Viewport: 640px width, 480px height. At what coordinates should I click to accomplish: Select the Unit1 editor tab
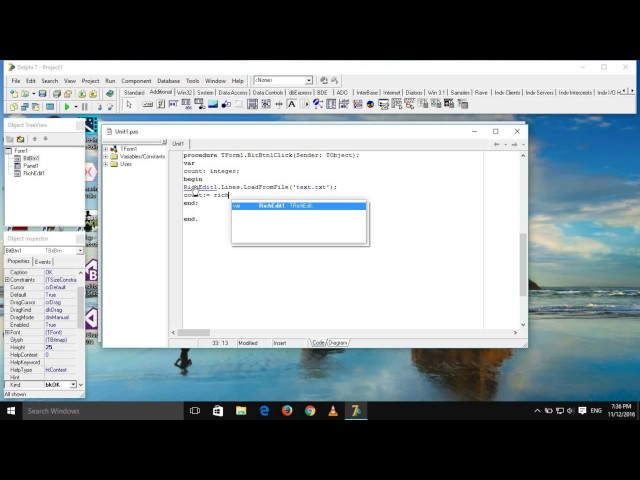click(x=178, y=144)
